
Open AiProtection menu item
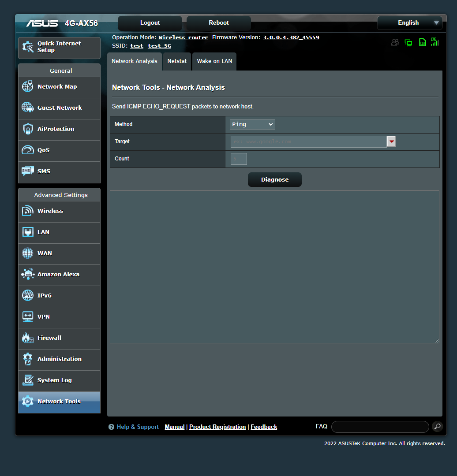[x=59, y=130]
